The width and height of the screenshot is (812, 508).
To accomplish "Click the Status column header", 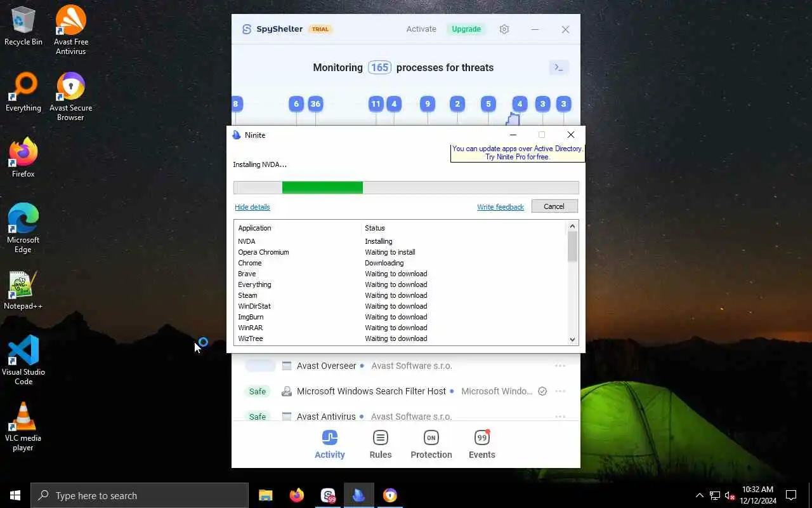I will coord(463,228).
